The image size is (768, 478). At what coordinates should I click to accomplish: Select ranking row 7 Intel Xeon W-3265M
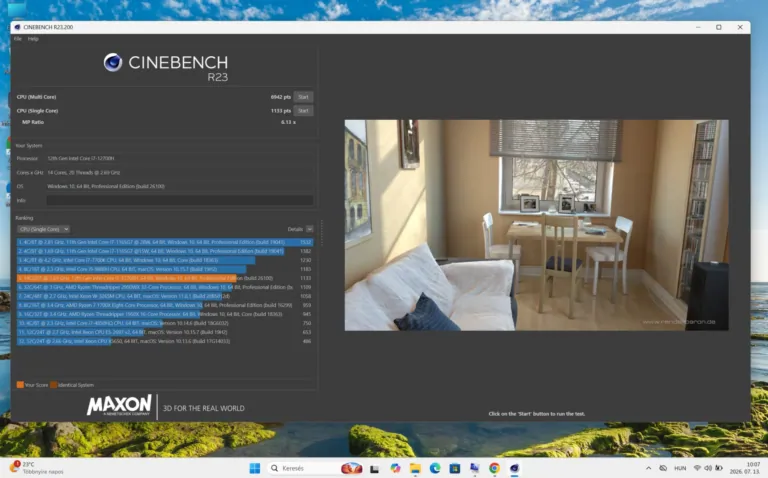coord(165,296)
